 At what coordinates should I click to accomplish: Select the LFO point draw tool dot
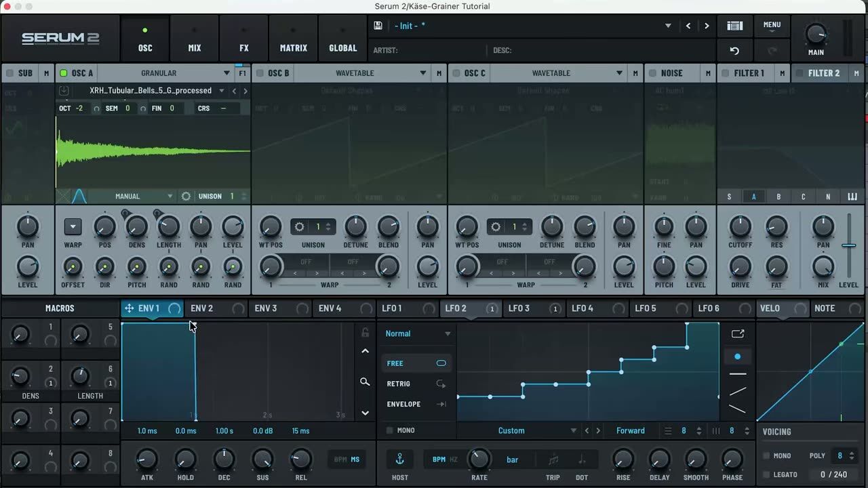[738, 357]
